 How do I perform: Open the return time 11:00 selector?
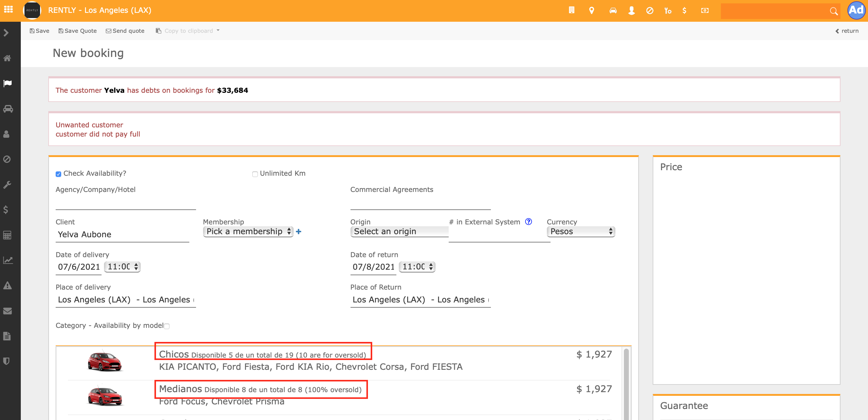pos(417,267)
